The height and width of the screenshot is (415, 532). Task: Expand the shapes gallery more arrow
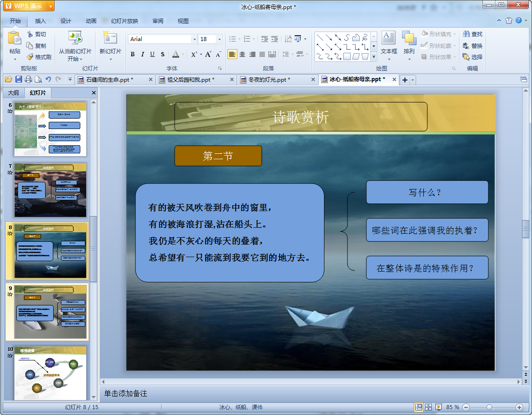point(374,57)
